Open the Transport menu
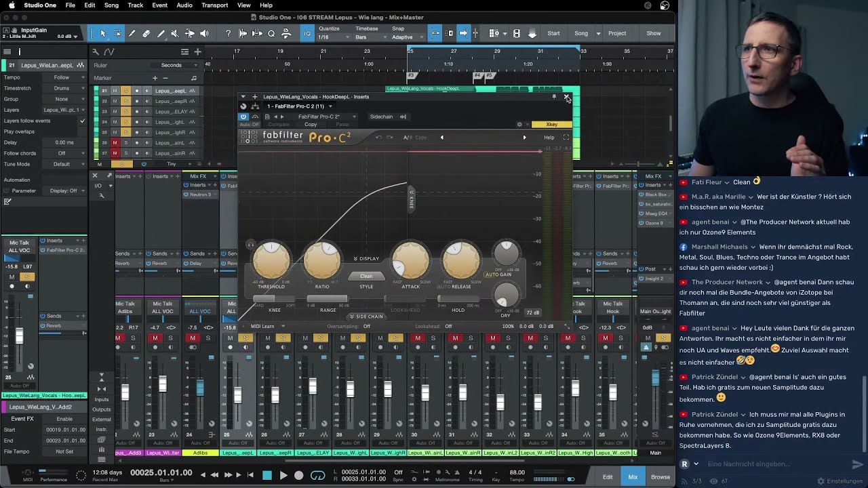The image size is (868, 488). (x=214, y=5)
